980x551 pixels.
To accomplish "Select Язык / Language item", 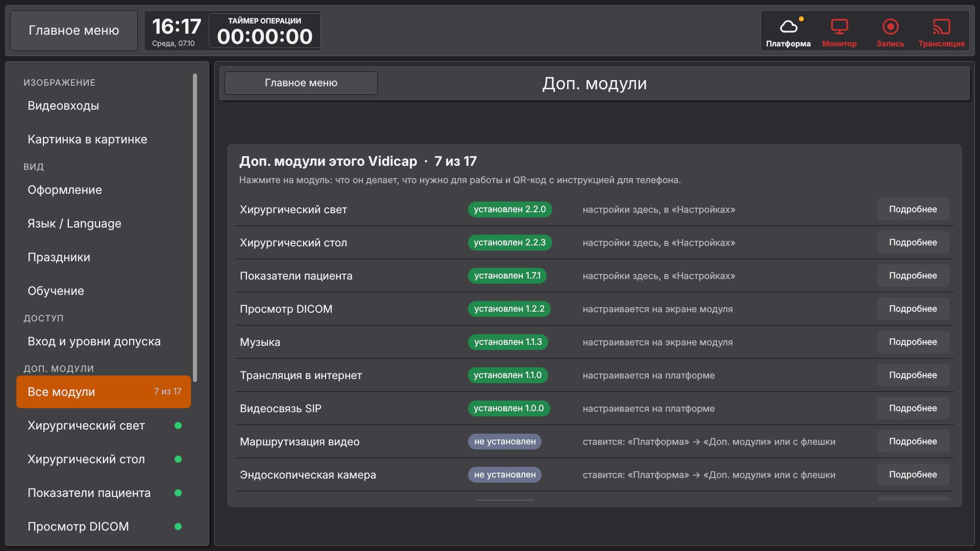I will click(x=104, y=223).
